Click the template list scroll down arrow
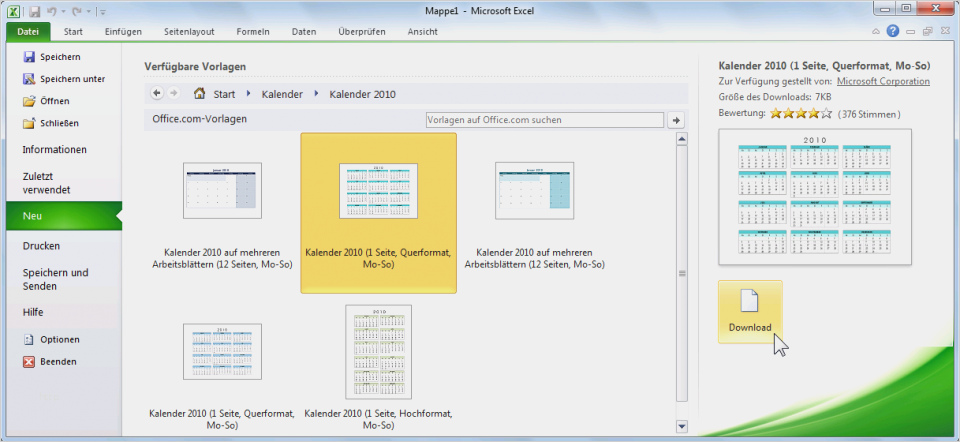The width and height of the screenshot is (960, 442). tap(682, 426)
